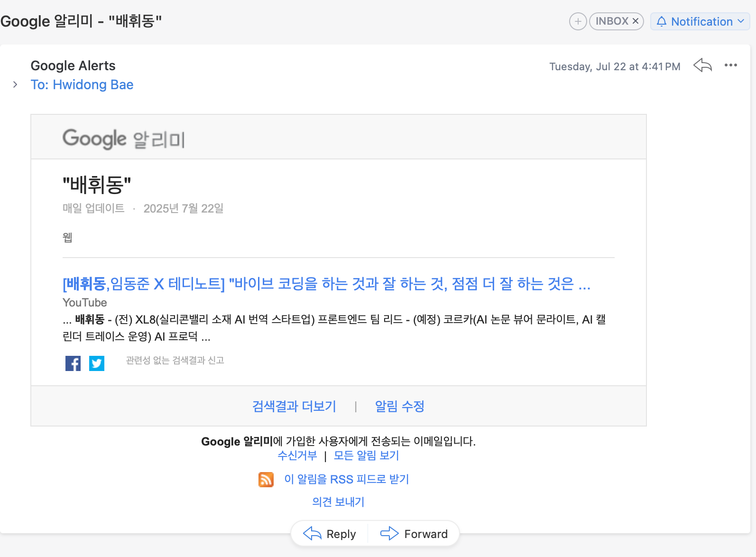Click the "배휘동" alert query heading
Screen dimensions: 756x557
tap(97, 185)
